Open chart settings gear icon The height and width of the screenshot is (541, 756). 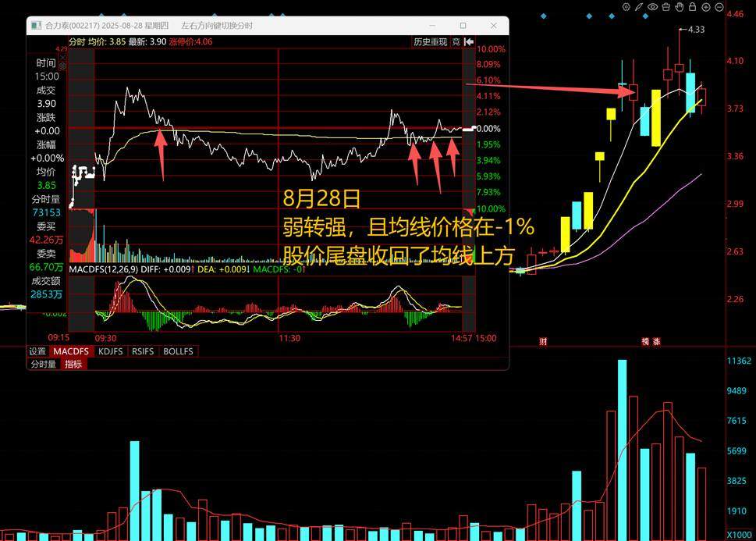tap(626, 7)
